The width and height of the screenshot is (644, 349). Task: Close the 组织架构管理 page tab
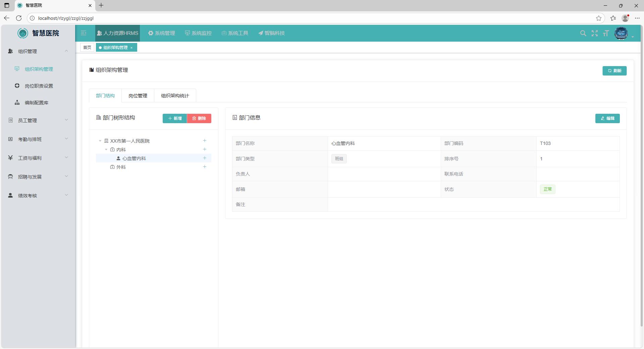131,48
